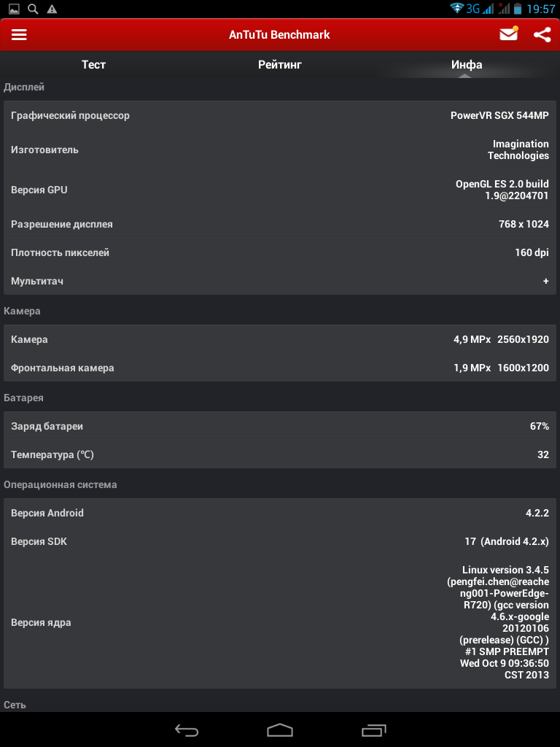Open the mail messages icon
Viewport: 560px width, 747px height.
pos(508,34)
